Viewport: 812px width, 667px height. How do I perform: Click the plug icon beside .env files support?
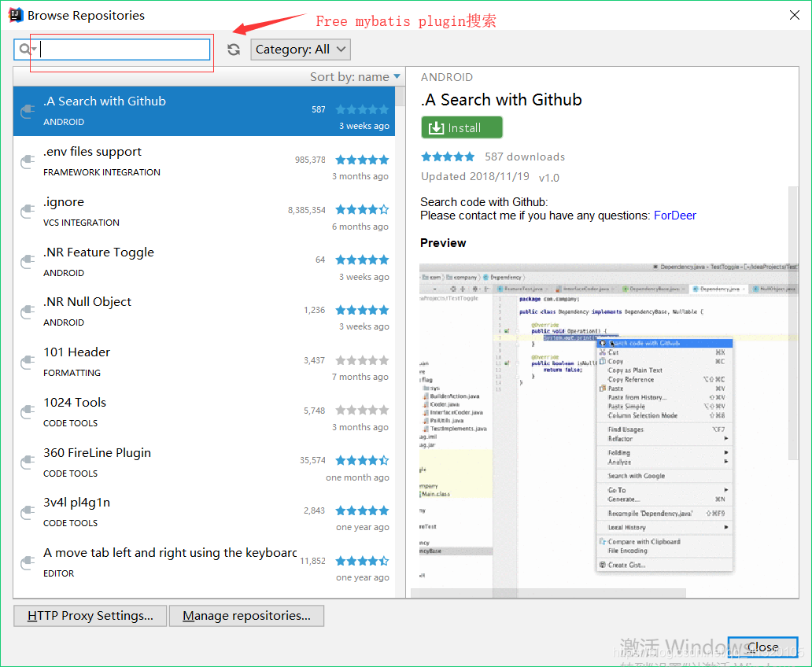27,161
